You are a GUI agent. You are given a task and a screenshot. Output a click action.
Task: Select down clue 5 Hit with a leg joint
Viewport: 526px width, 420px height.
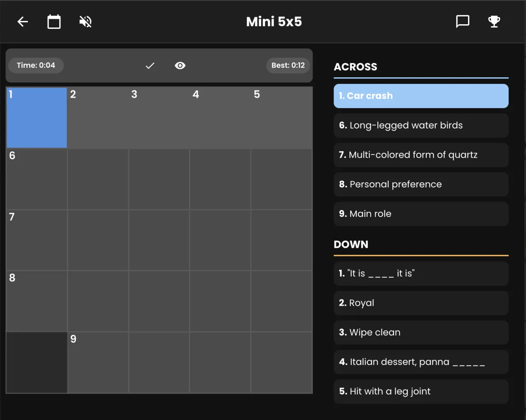point(421,392)
